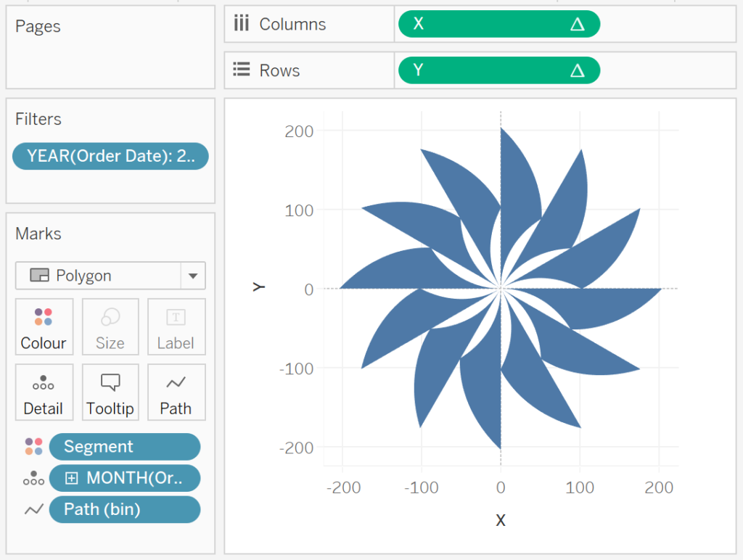
Task: Click the MONTH(Or.. detail pill
Action: pos(125,478)
